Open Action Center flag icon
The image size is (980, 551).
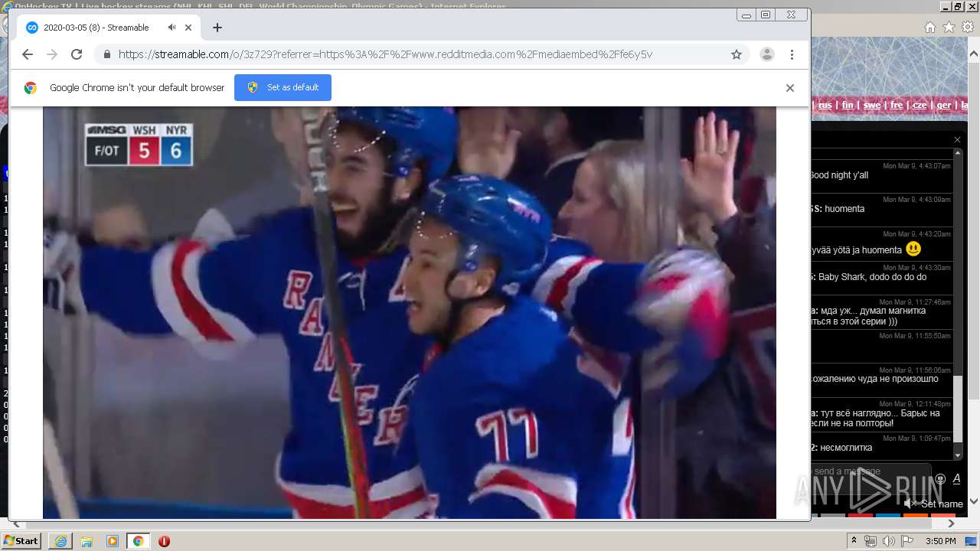(x=908, y=541)
